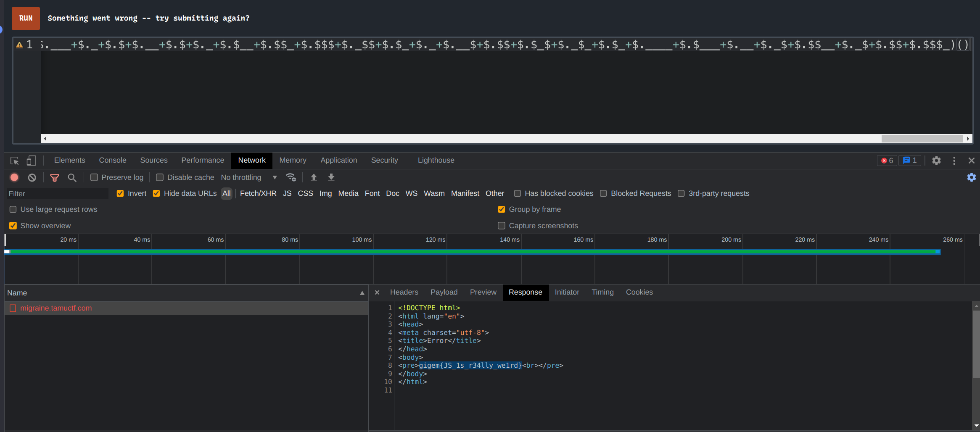Click the response pane scroll-down arrow
The width and height of the screenshot is (980, 432).
click(x=976, y=426)
